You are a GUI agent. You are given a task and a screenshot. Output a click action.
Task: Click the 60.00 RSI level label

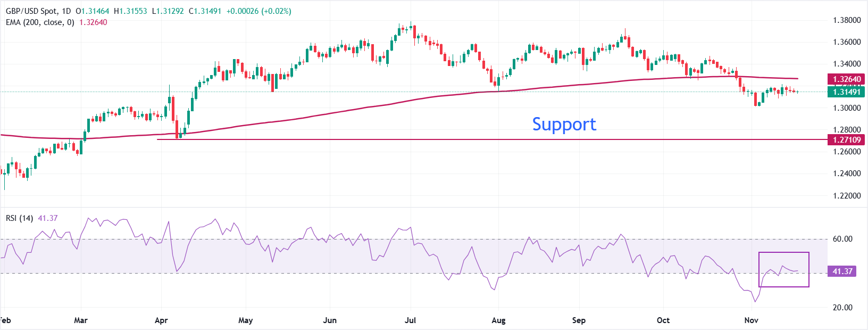tap(842, 239)
